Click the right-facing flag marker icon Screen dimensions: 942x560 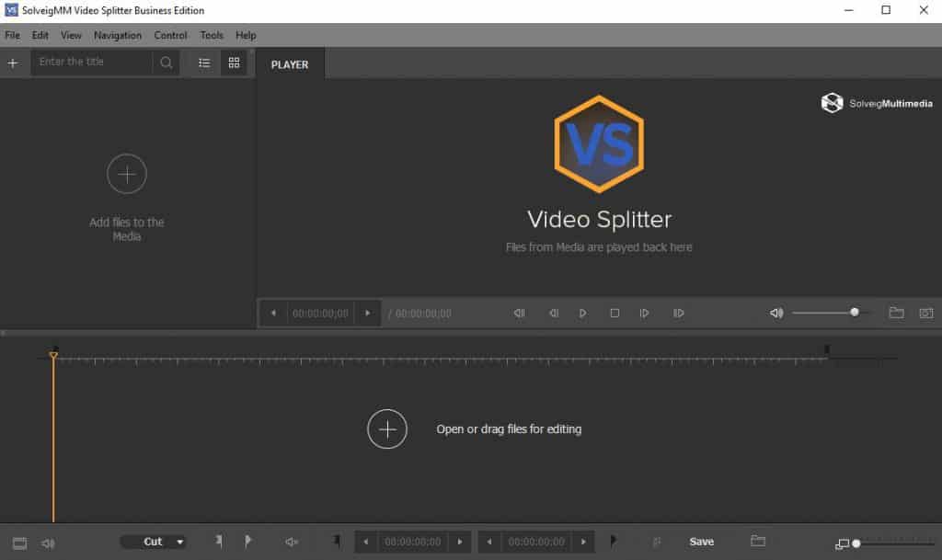click(x=247, y=542)
